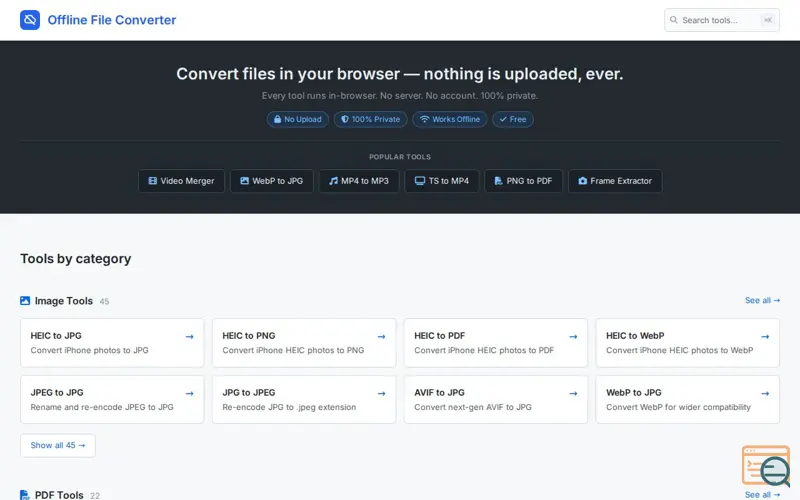Viewport: 800px width, 500px height.
Task: Expand with the Show all 45 button
Action: [58, 445]
